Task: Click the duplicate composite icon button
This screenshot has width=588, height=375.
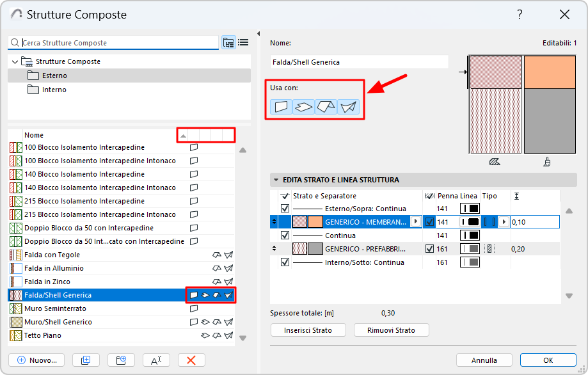Action: tap(86, 360)
